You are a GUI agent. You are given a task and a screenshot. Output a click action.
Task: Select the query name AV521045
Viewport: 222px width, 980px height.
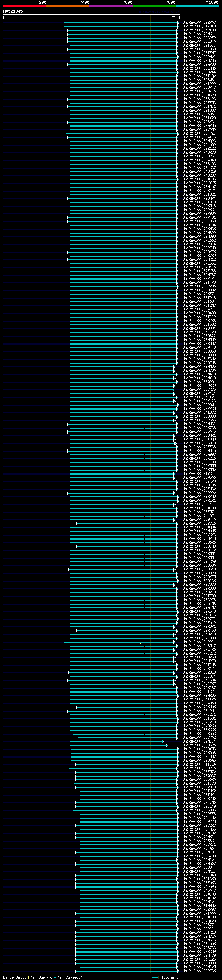pos(13,11)
